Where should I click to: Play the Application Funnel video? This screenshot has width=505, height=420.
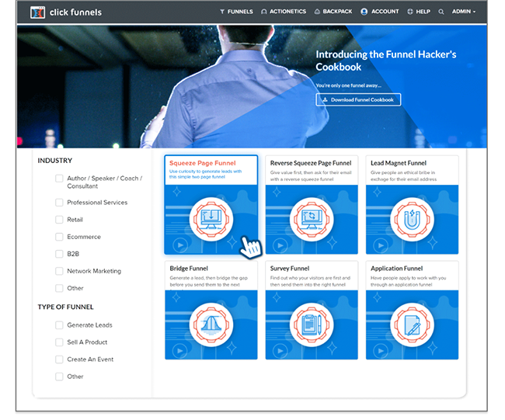point(381,350)
